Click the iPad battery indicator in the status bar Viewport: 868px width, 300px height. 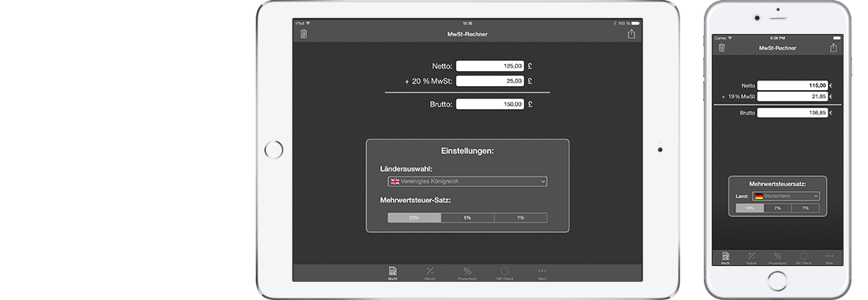[x=635, y=23]
